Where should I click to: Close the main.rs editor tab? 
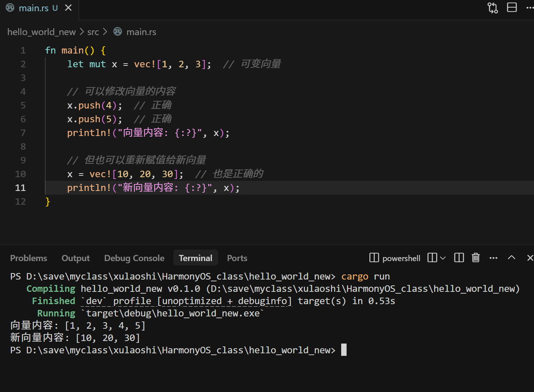[68, 8]
